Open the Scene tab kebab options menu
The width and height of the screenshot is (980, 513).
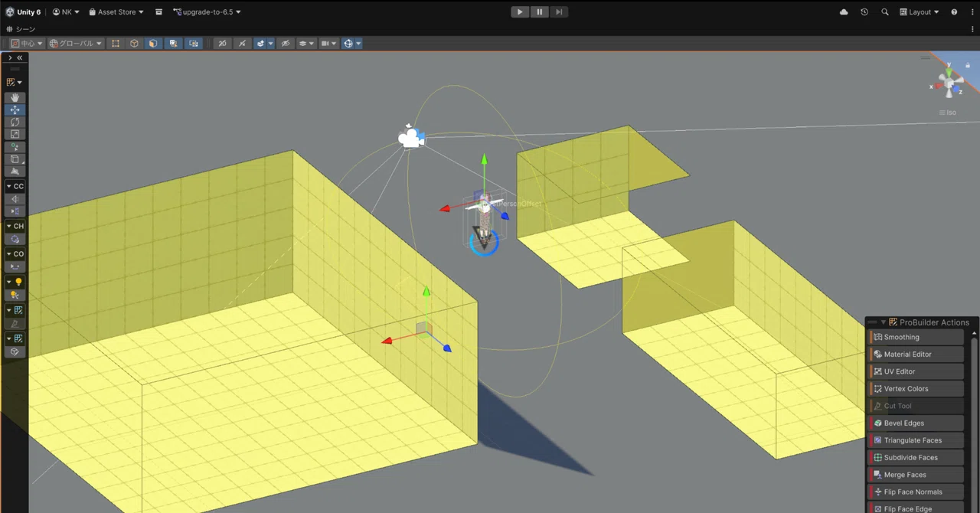pos(974,29)
